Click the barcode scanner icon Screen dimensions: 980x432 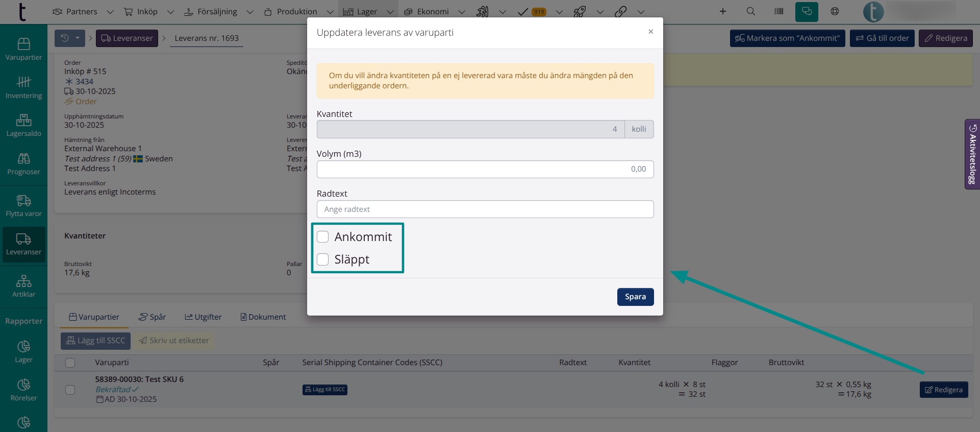click(778, 11)
